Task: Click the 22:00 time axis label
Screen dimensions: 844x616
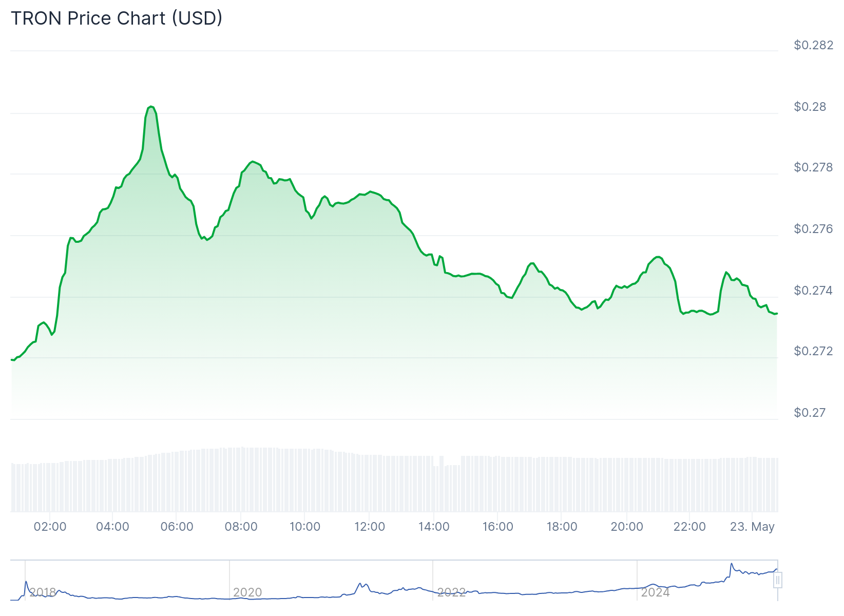Action: pos(689,527)
